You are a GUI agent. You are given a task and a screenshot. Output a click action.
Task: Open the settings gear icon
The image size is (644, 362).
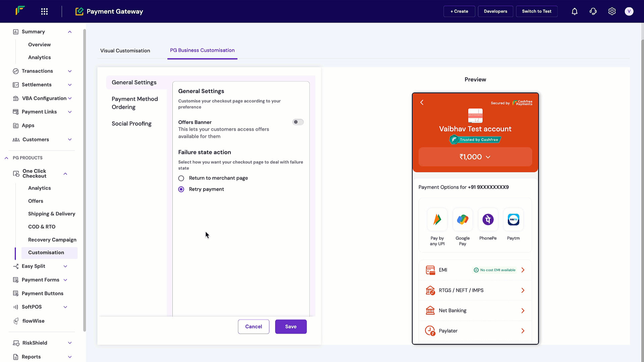point(612,11)
